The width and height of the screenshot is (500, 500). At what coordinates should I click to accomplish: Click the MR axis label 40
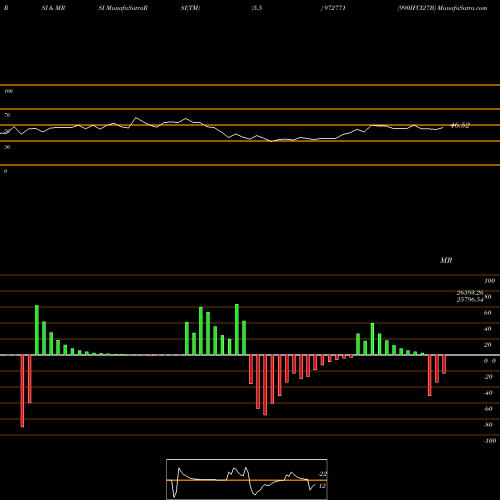point(488,329)
